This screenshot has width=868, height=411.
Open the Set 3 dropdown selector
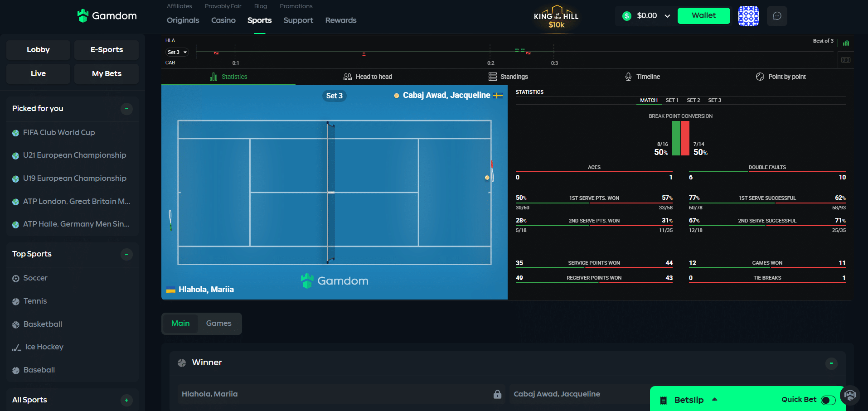(x=177, y=52)
